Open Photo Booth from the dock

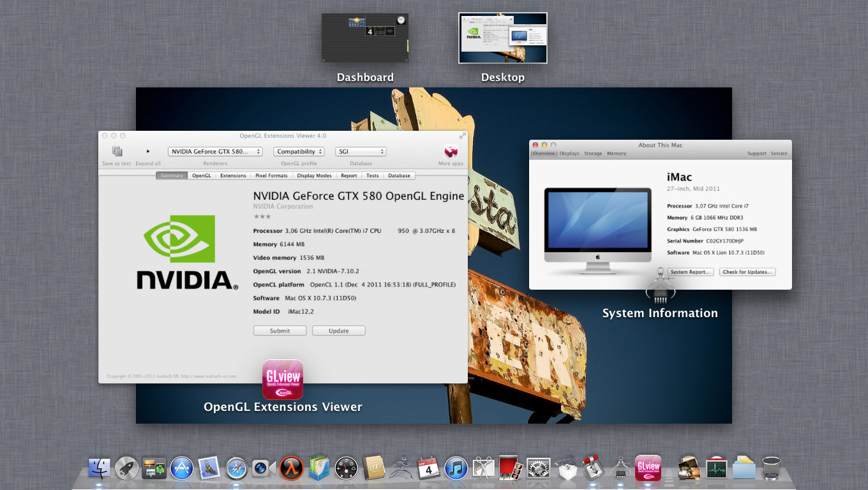pos(511,468)
